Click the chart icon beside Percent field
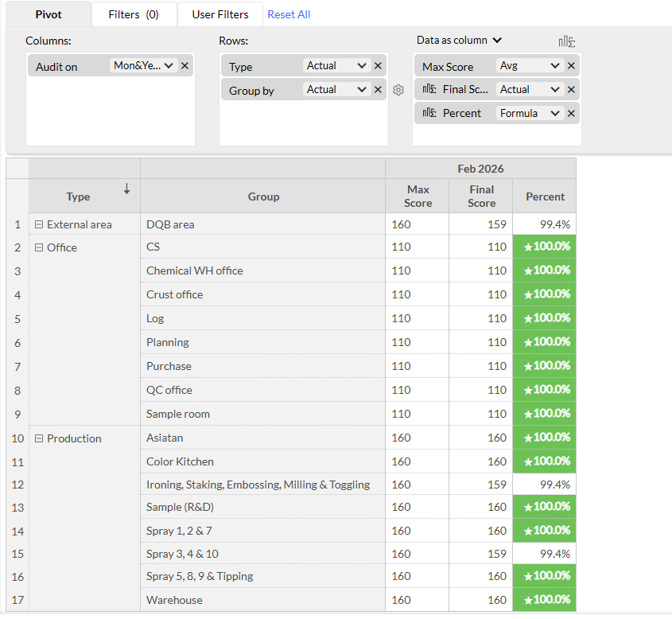Screen dimensions: 672x619 click(x=429, y=114)
